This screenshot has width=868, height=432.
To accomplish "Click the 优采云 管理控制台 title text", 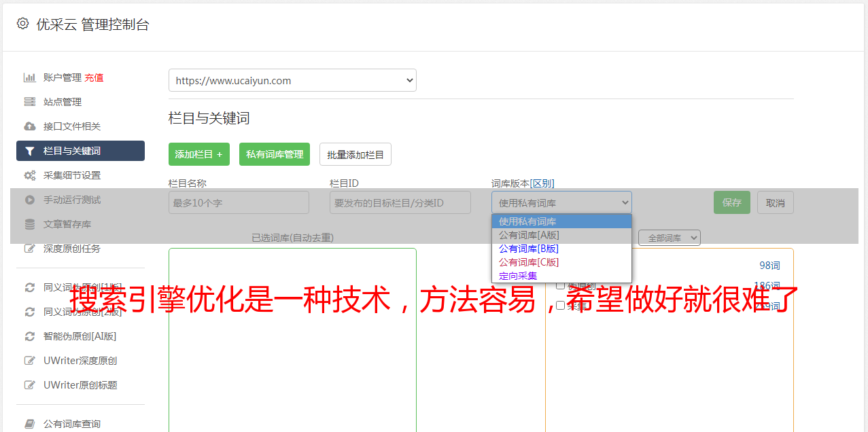I will 92,24.
